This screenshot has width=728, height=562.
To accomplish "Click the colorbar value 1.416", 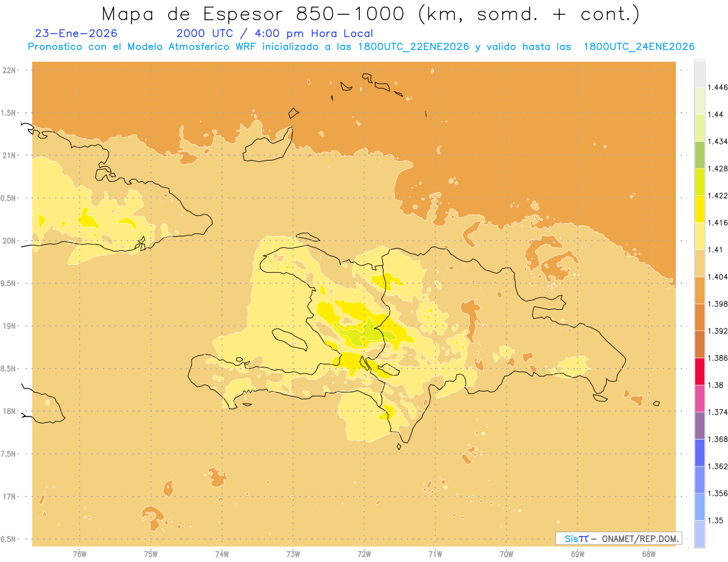I will tap(718, 222).
